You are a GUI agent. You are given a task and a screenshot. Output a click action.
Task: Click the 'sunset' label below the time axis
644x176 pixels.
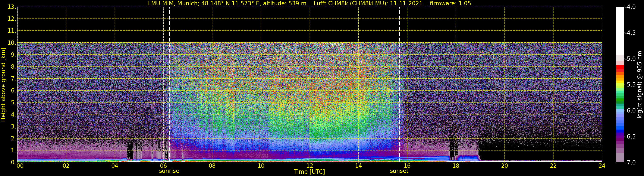(399, 171)
